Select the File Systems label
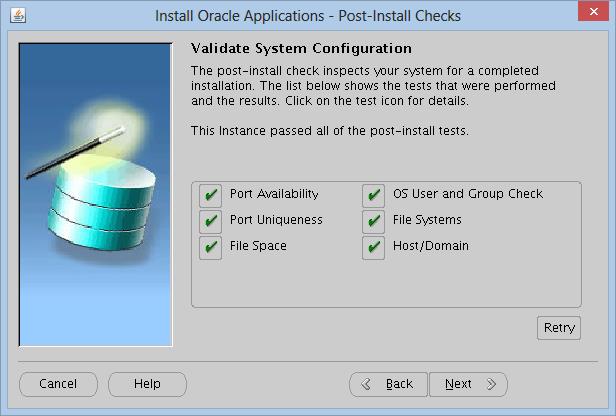Screen dimensions: 616x416 tap(427, 220)
